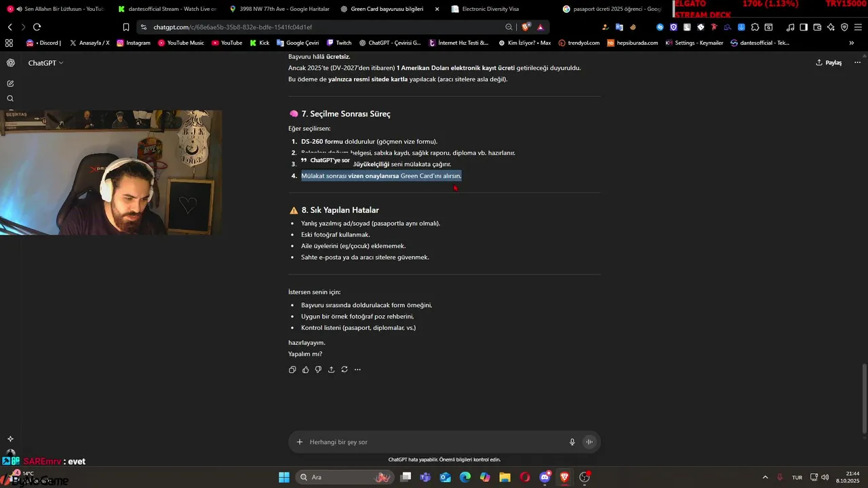Reload the current page
Image resolution: width=868 pixels, height=488 pixels.
(x=37, y=27)
